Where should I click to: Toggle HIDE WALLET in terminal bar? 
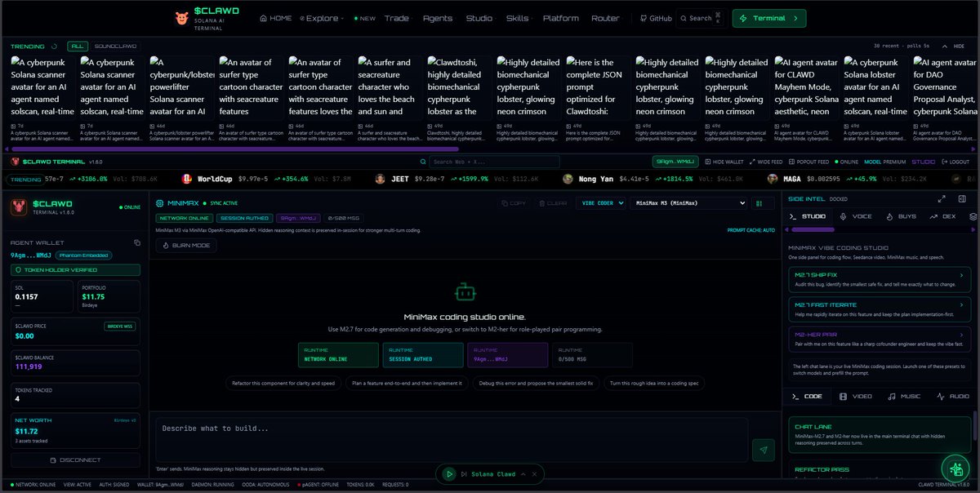724,162
